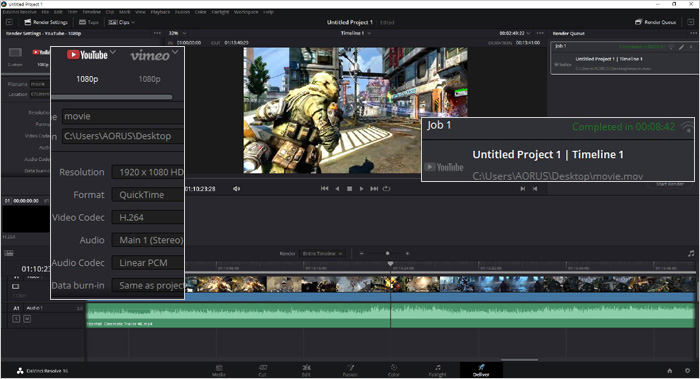Toggle the Render Queue panel button
700x379 pixels.
pos(655,22)
